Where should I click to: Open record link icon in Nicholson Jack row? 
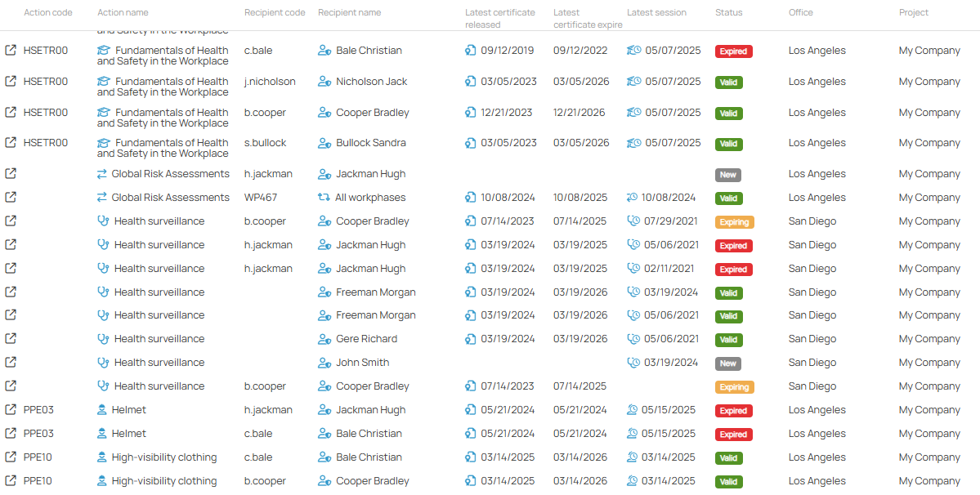point(10,81)
